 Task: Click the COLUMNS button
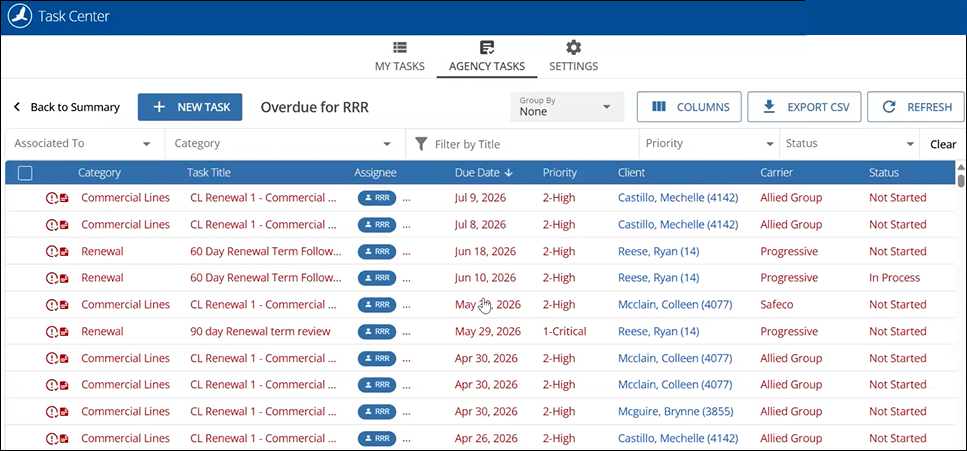point(689,107)
